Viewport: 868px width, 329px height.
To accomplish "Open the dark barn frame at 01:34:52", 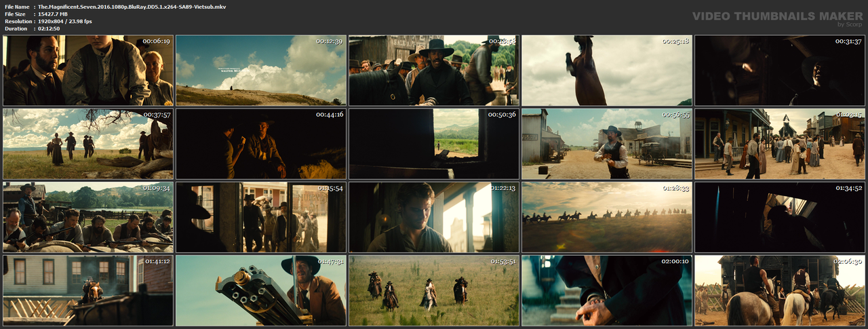I will tap(780, 216).
